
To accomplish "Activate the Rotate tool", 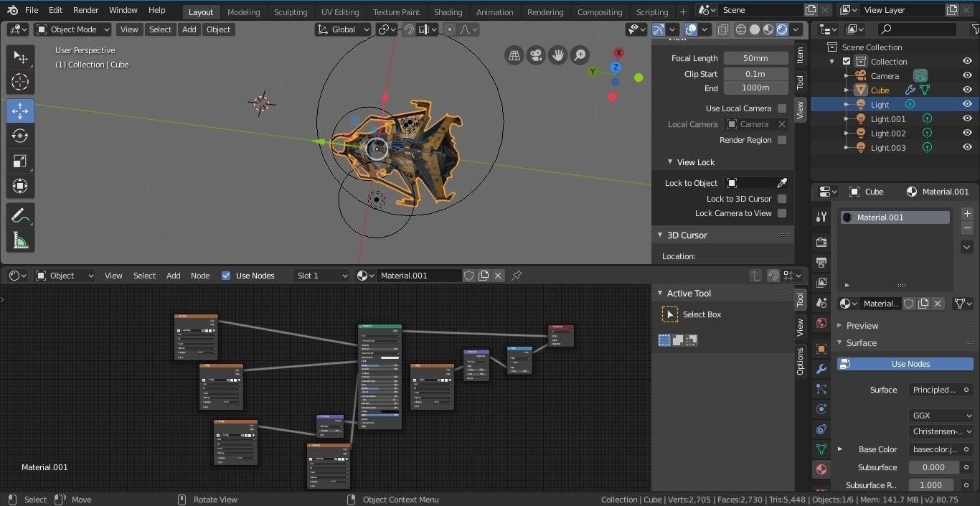I will click(20, 136).
